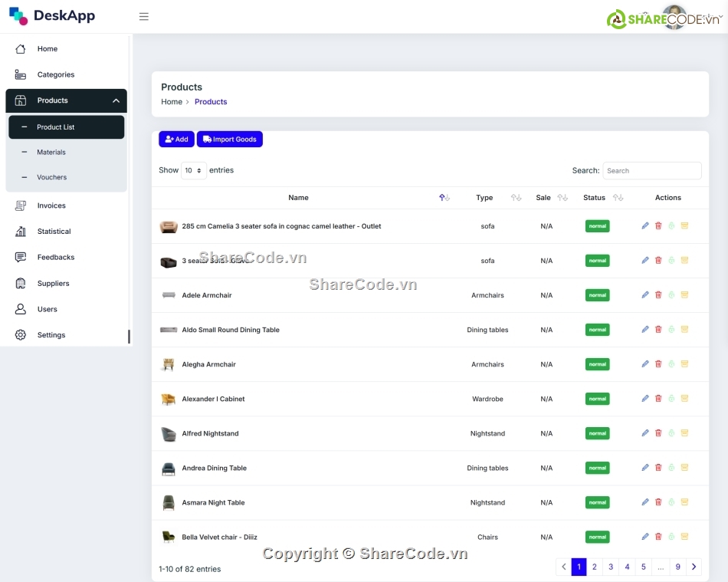This screenshot has width=728, height=582.
Task: Sort table by Type column arrows
Action: (x=516, y=198)
